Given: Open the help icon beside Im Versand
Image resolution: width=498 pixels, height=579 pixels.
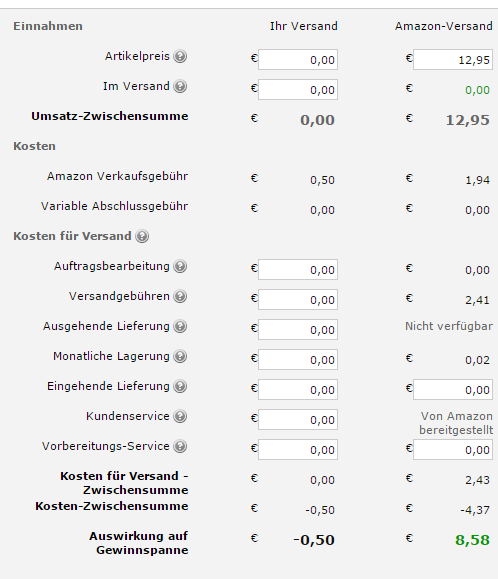Looking at the screenshot, I should click(180, 86).
